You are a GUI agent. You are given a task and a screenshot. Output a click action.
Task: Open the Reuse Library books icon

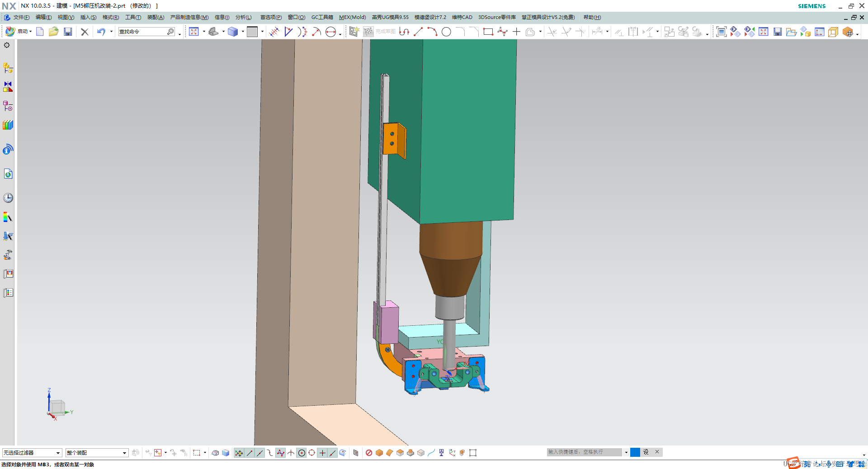pos(8,125)
